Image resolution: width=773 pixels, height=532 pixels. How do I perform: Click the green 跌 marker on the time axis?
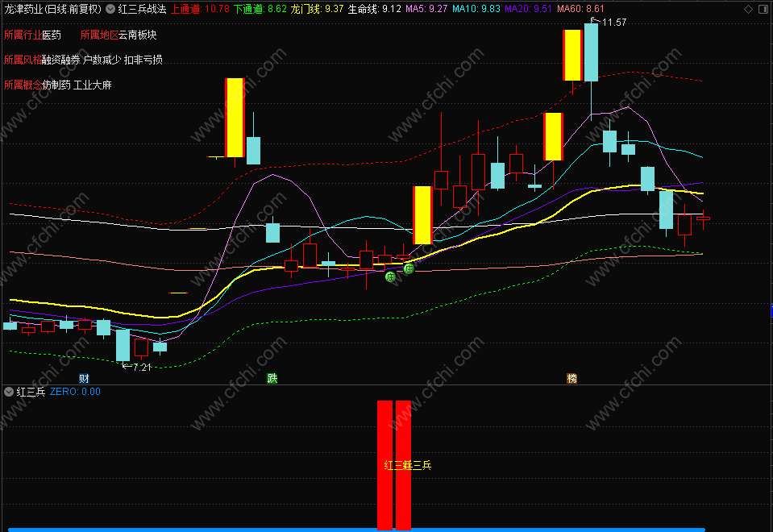click(x=272, y=378)
